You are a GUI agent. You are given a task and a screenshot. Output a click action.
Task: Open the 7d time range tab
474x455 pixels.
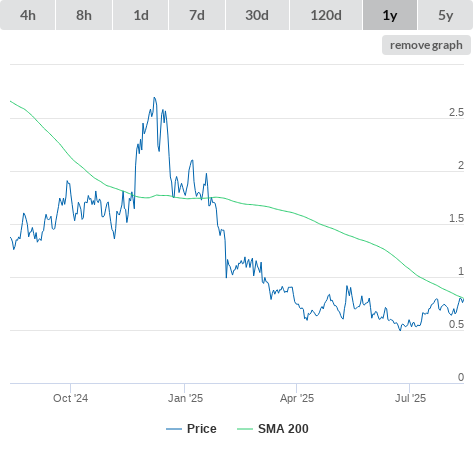click(x=197, y=15)
